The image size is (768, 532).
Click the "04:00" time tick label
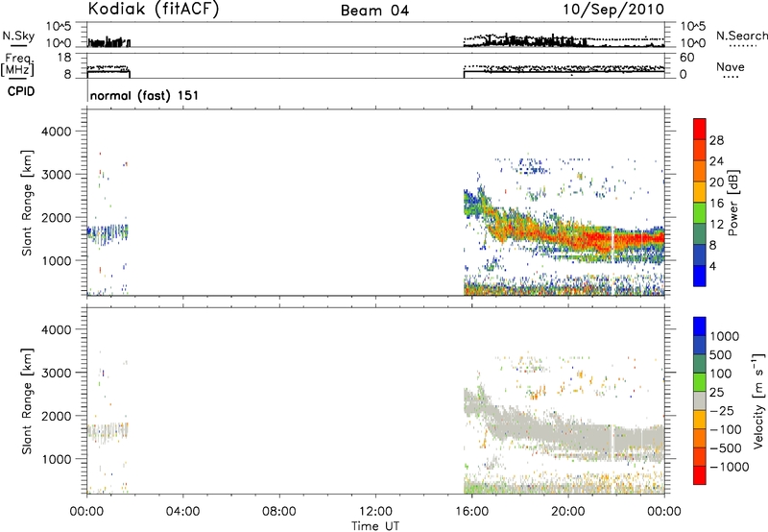click(182, 512)
